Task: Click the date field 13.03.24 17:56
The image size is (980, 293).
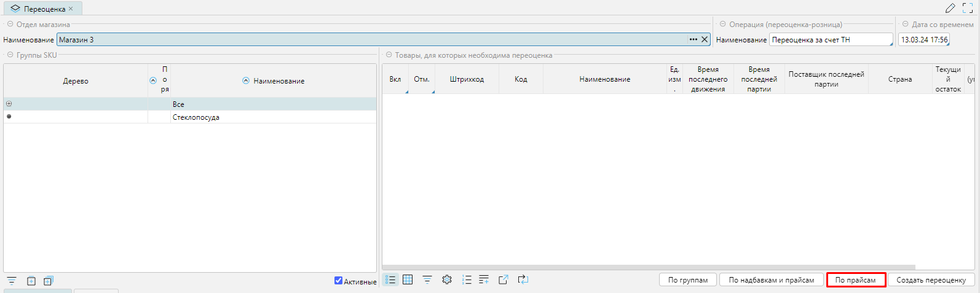Action: [923, 39]
